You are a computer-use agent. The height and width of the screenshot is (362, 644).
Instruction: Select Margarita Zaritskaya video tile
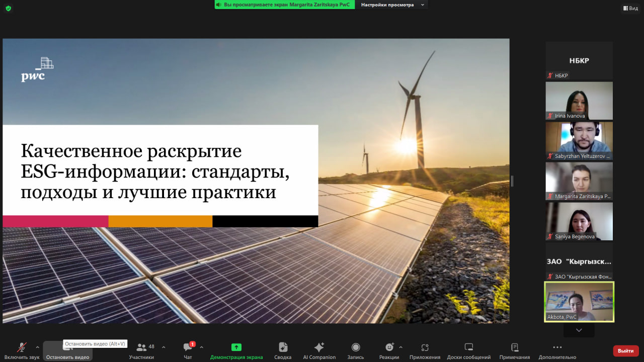point(579,181)
